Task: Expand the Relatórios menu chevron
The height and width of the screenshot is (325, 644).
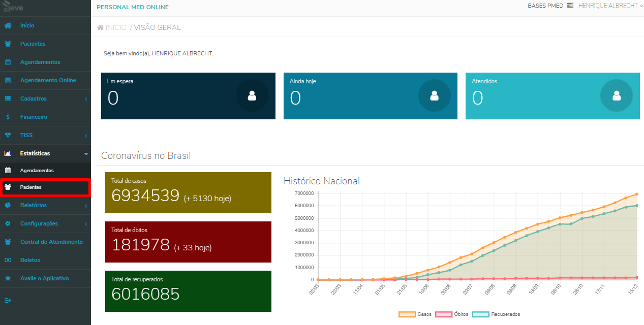Action: click(86, 206)
